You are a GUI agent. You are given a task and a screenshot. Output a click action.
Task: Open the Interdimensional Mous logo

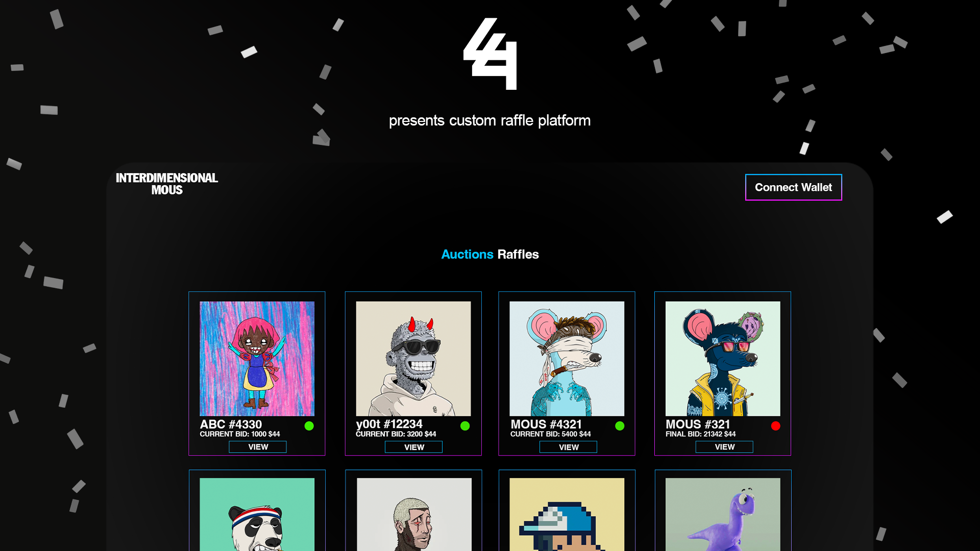167,184
